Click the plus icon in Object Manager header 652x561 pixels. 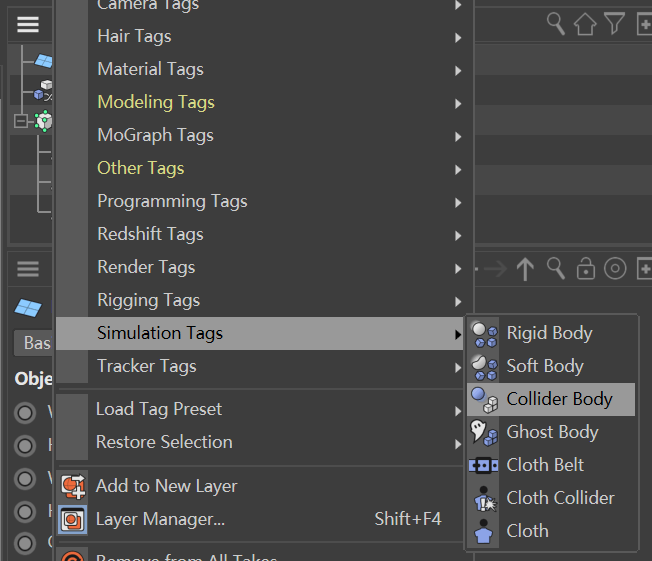coord(645,25)
